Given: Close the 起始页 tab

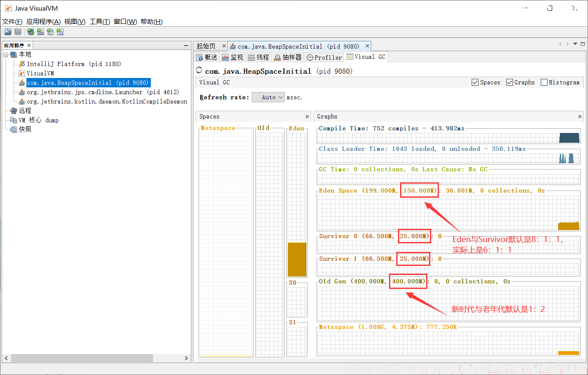Looking at the screenshot, I should point(224,46).
